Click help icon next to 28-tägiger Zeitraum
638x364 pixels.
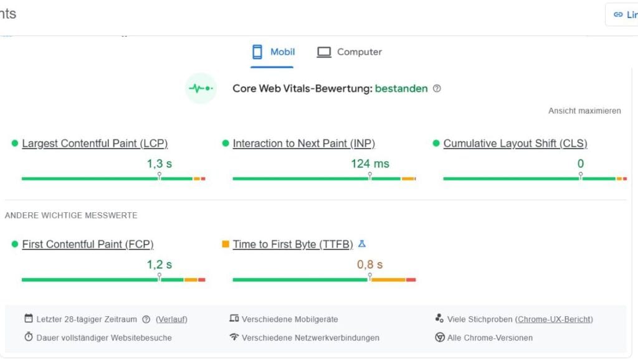click(146, 319)
